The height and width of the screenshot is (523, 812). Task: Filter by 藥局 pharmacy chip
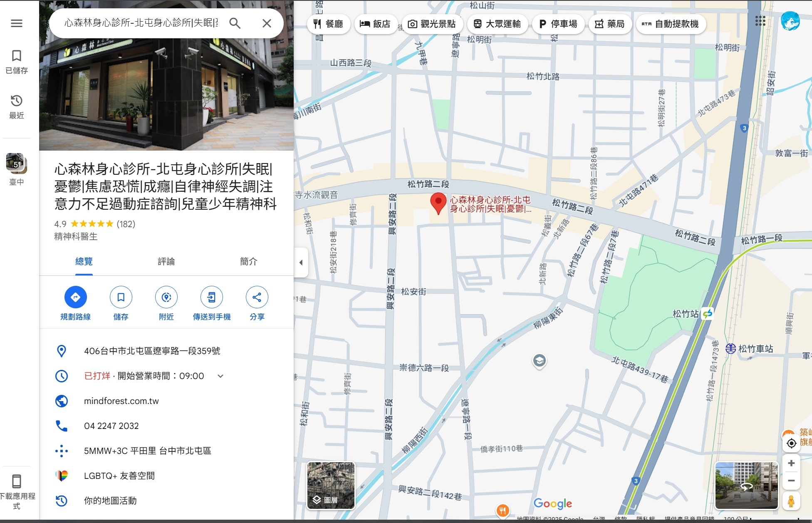coord(610,24)
